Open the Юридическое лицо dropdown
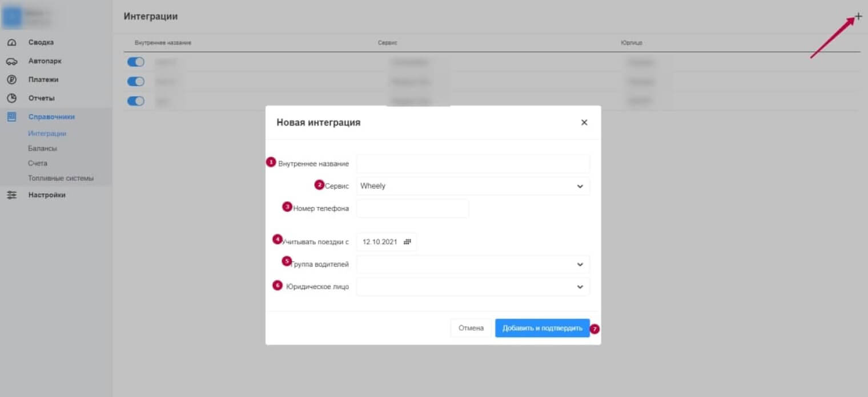Screen dimensions: 868x397 pos(473,287)
